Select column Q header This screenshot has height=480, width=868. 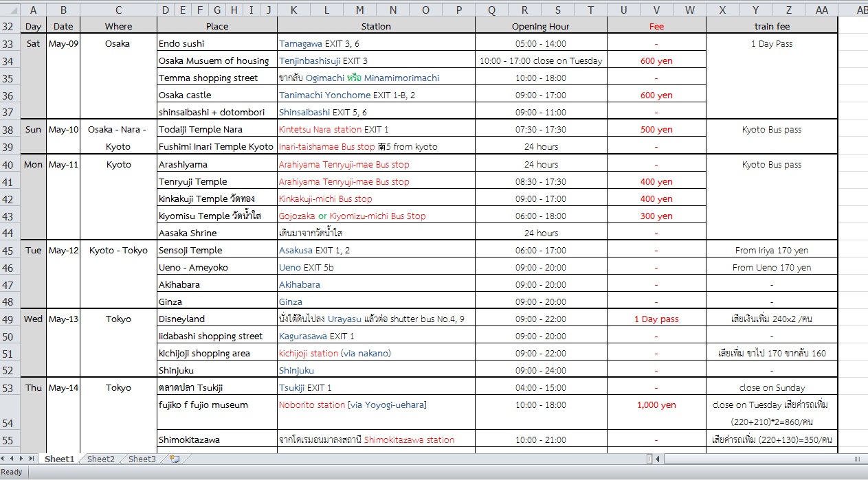(x=491, y=10)
